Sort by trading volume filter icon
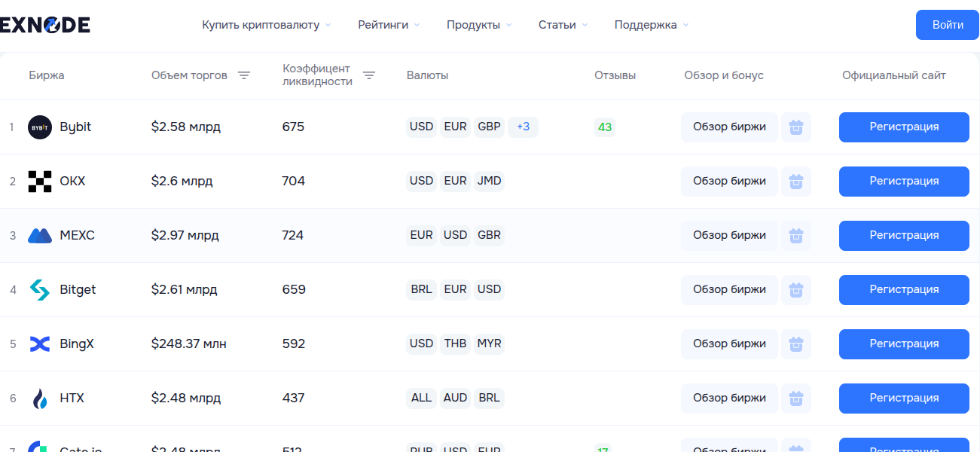The width and height of the screenshot is (980, 452). 244,75
